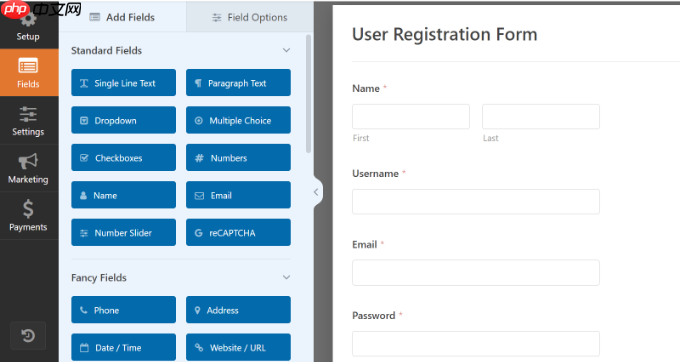This screenshot has width=680, height=362.
Task: Add a Website / URL field
Action: (238, 347)
